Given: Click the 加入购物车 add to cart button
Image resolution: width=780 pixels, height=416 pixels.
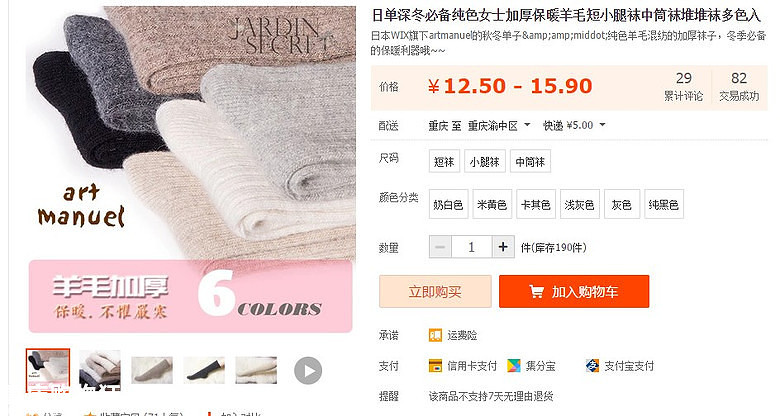Looking at the screenshot, I should [574, 292].
